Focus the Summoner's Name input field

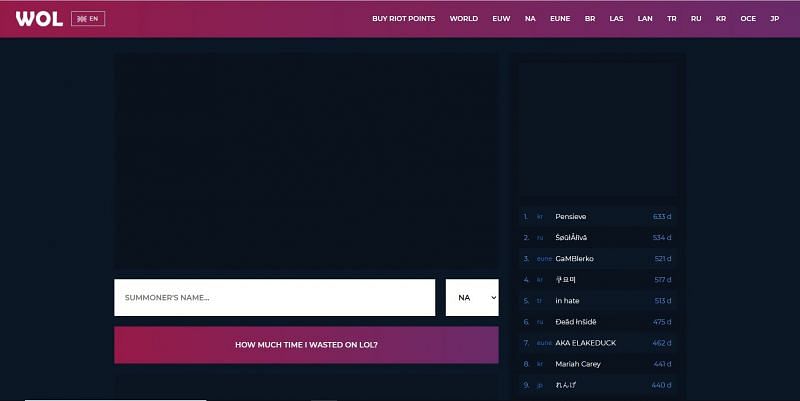(x=274, y=297)
